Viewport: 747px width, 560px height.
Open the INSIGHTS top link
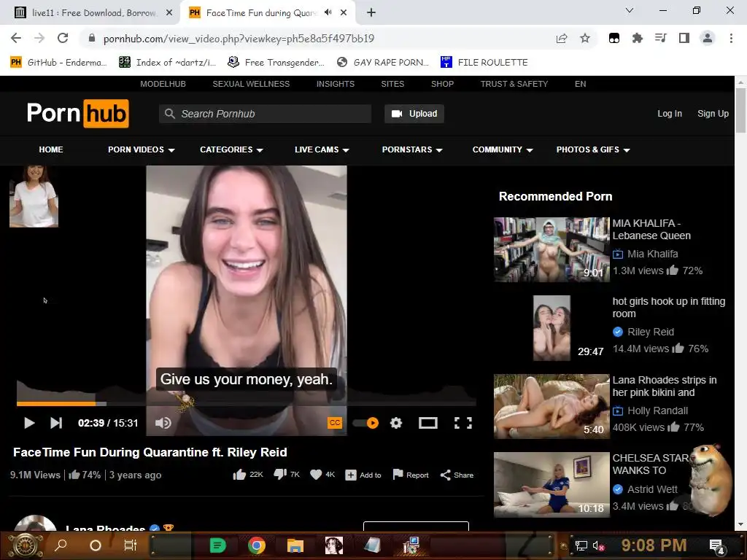coord(336,84)
